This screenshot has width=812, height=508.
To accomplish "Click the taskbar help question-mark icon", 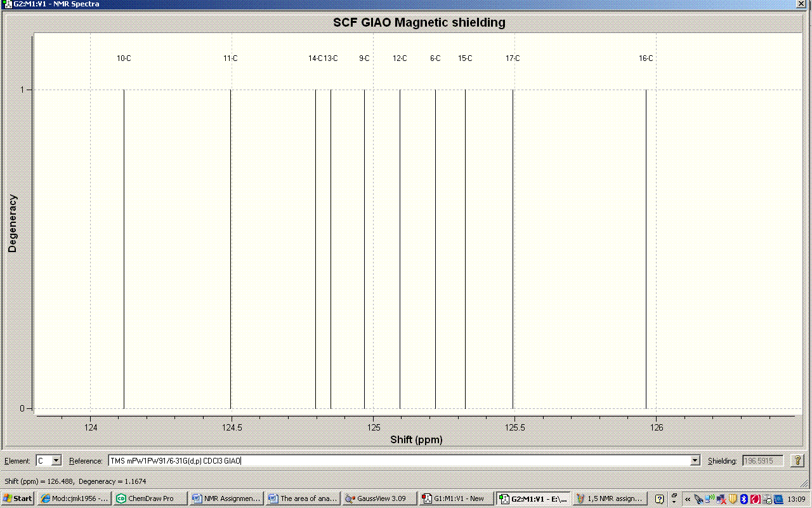I will [x=659, y=498].
